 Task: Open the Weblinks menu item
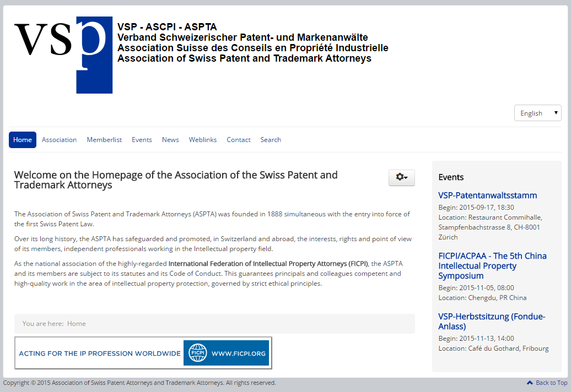coord(203,140)
